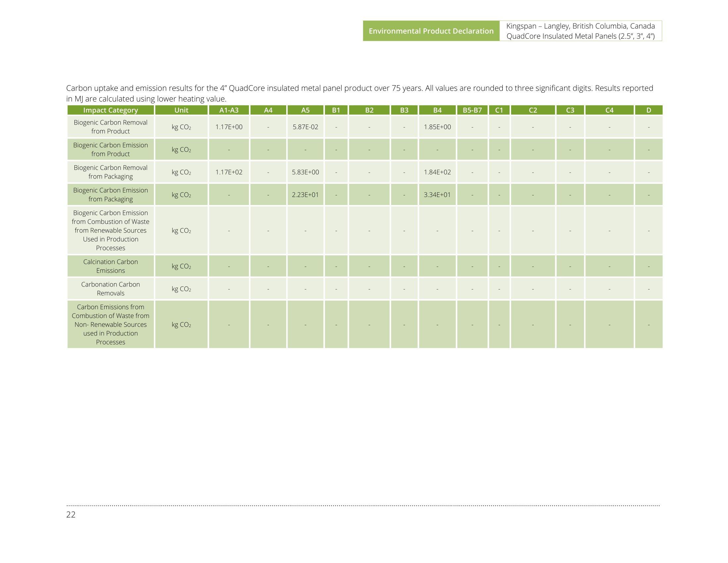
Task: Click 'Biogenic Carbon Emission from Combustion of Waste' label
Action: pos(111,230)
